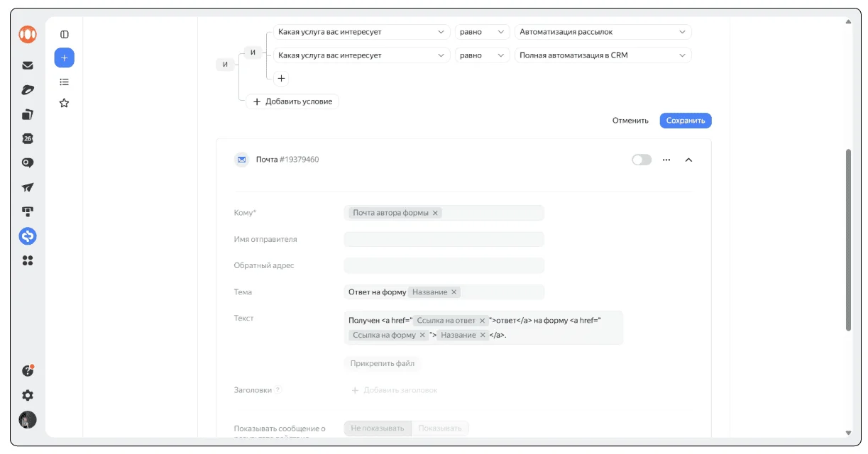Remove the Почта автора формы tag

[436, 213]
